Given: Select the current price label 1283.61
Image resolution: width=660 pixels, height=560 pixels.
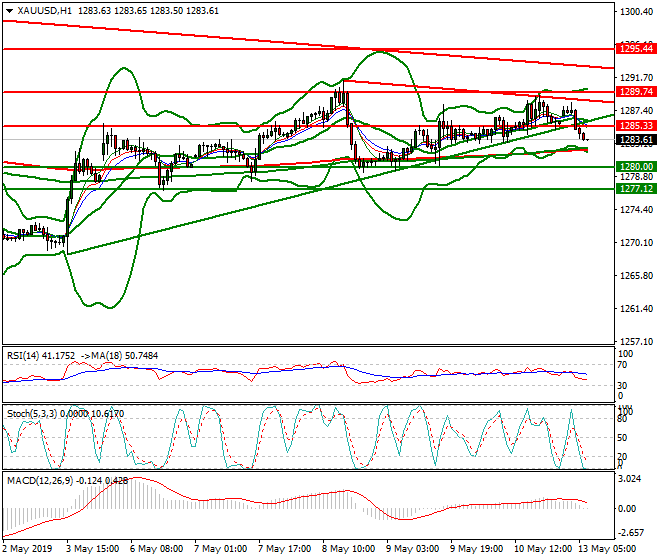Looking at the screenshot, I should coord(636,139).
